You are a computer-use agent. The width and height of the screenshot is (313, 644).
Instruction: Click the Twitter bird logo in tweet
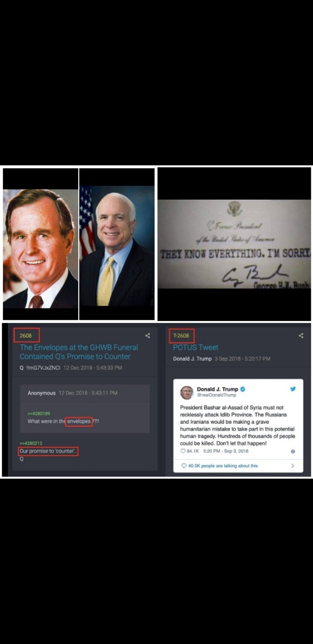click(x=293, y=389)
